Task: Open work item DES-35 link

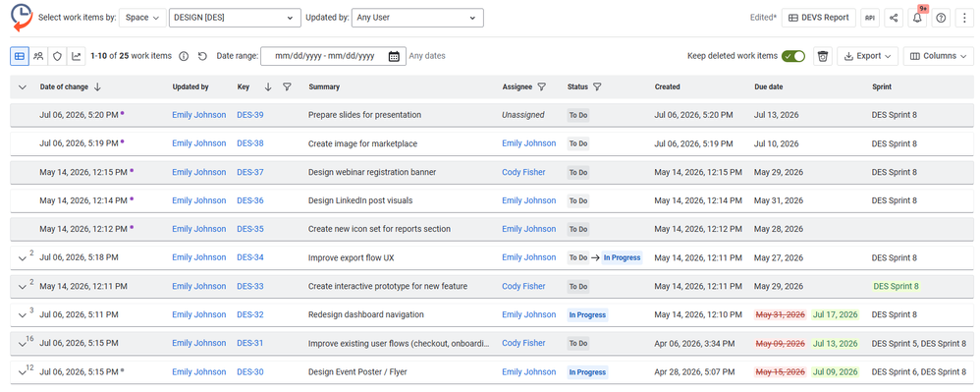Action: coord(250,229)
